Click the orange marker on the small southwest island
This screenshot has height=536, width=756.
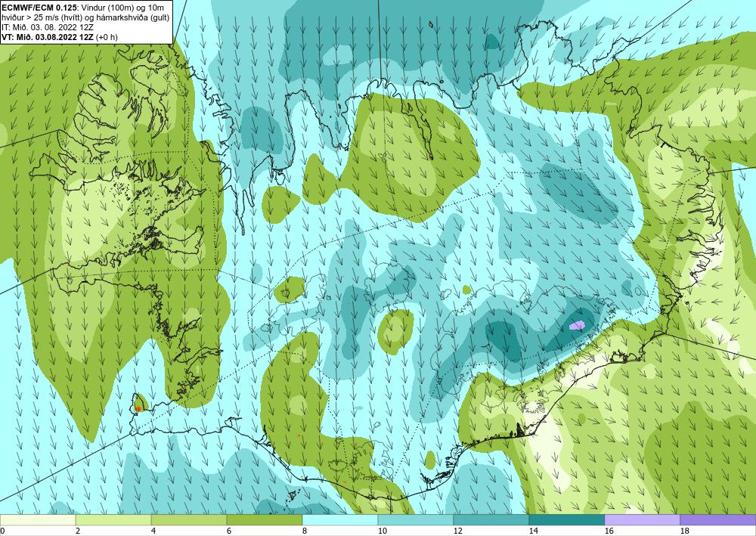point(138,409)
